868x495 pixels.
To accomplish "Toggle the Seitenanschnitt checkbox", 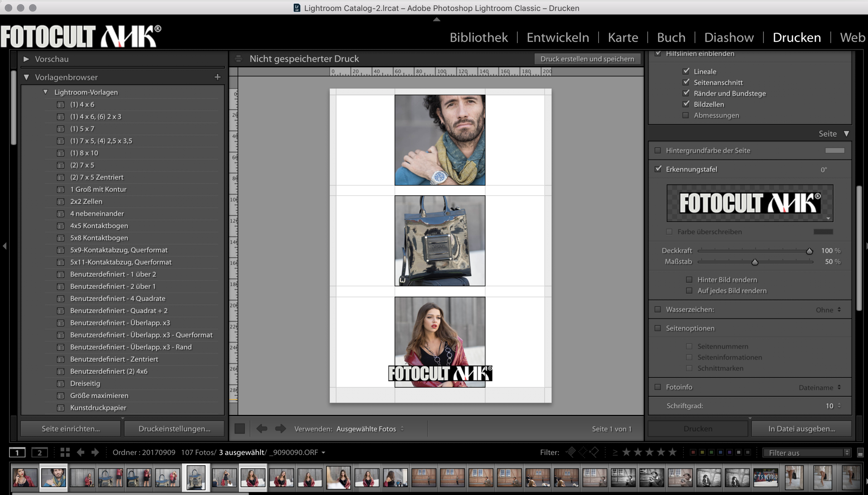I will click(686, 82).
